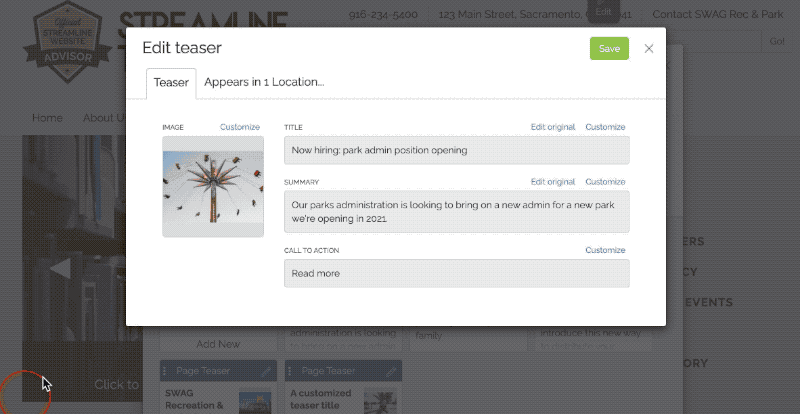Customize the teaser summary
800x414 pixels.
pyautogui.click(x=605, y=182)
